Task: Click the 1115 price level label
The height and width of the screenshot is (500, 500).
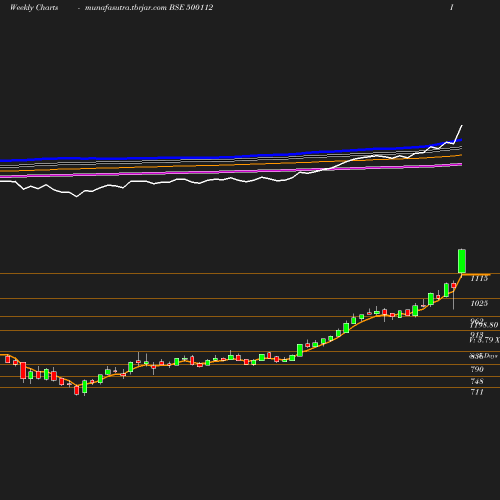Action: click(x=479, y=278)
